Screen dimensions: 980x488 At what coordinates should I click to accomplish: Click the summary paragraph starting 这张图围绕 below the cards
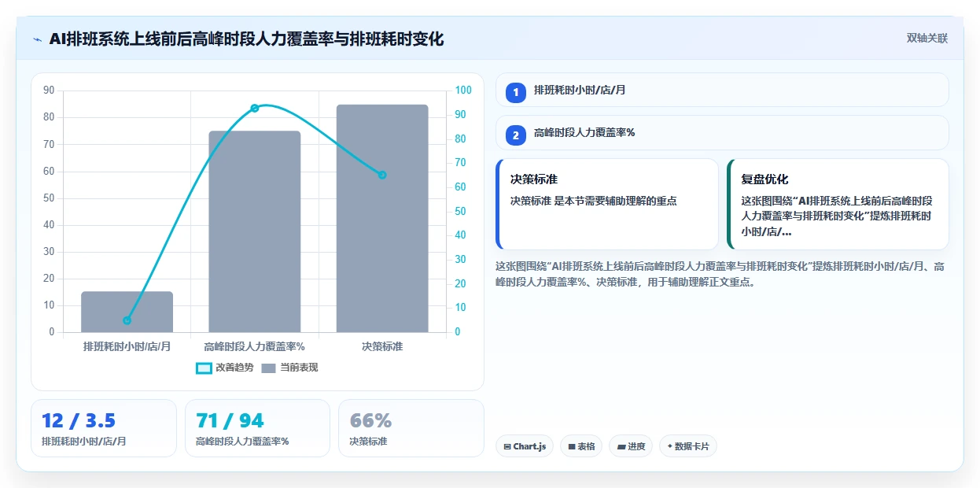pyautogui.click(x=720, y=274)
